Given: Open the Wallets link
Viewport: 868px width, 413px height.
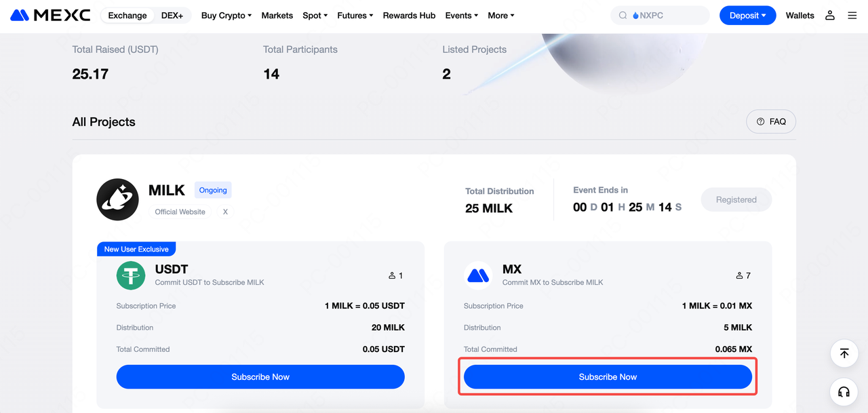Looking at the screenshot, I should 800,15.
